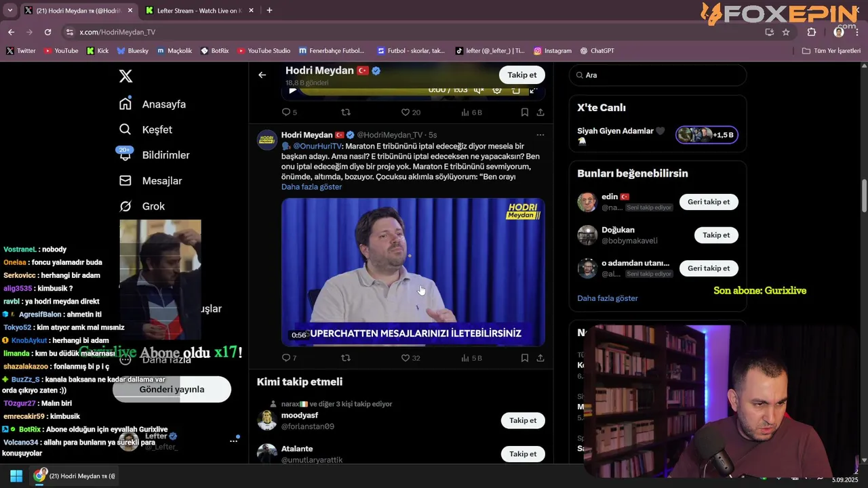
Task: Reply to the tweet with 7 replies
Action: 289,358
